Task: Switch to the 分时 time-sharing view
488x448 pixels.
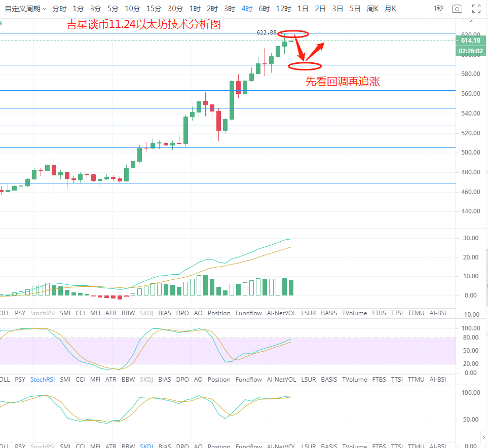Action: click(x=59, y=9)
